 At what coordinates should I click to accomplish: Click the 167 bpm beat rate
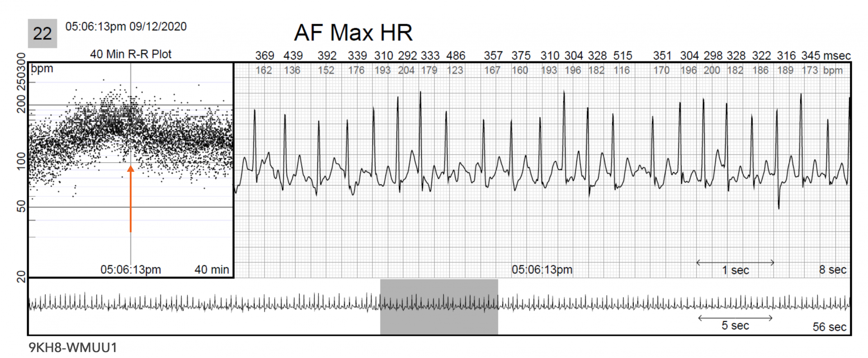[492, 71]
